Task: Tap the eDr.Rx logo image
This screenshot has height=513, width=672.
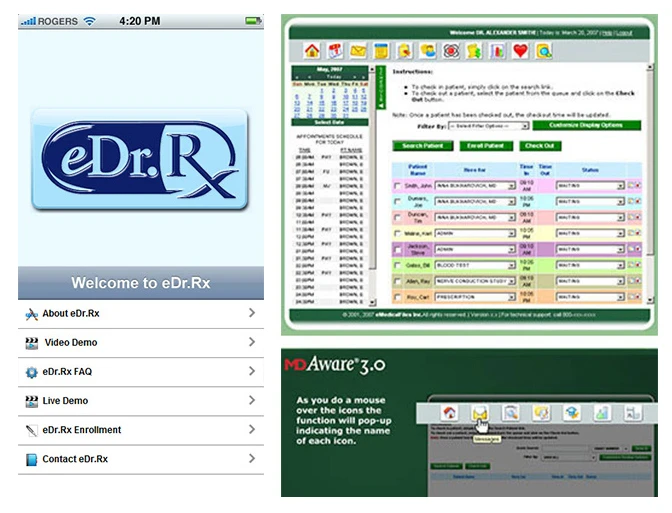Action: coord(140,159)
